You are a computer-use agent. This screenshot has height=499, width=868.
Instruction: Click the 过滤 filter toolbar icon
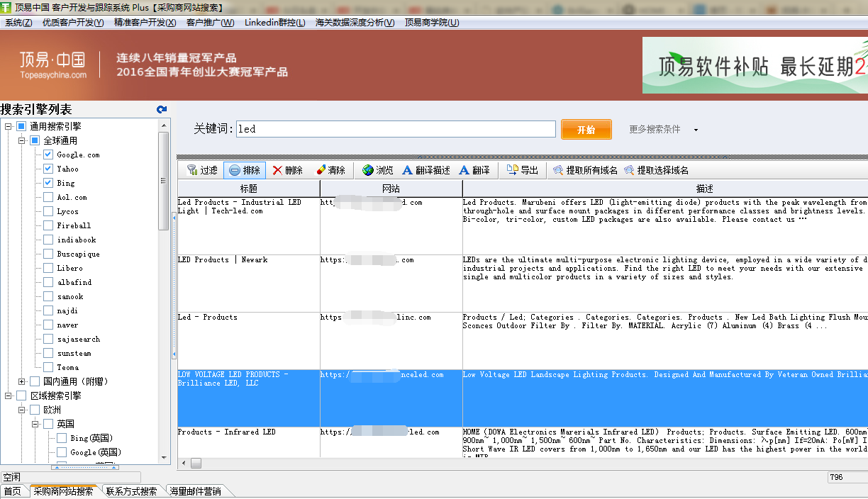(192, 170)
